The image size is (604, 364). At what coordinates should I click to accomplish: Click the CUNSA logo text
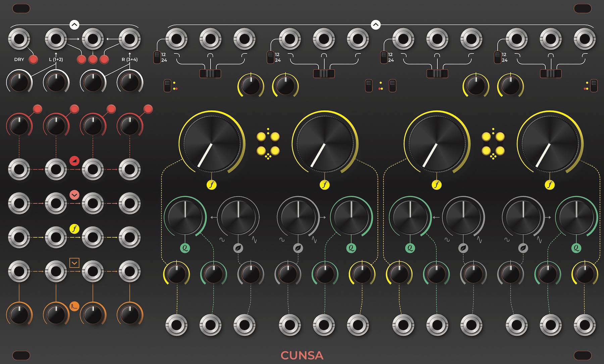(302, 355)
